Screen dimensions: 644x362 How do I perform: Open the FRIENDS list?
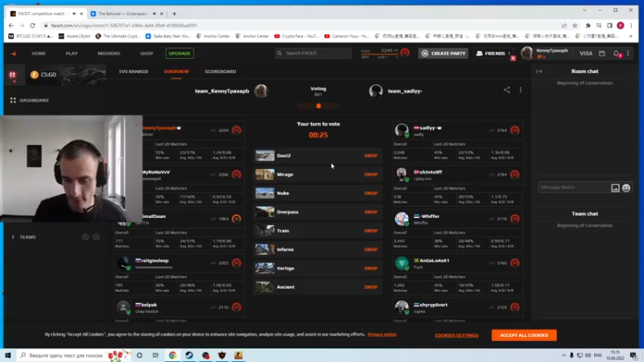(x=493, y=53)
